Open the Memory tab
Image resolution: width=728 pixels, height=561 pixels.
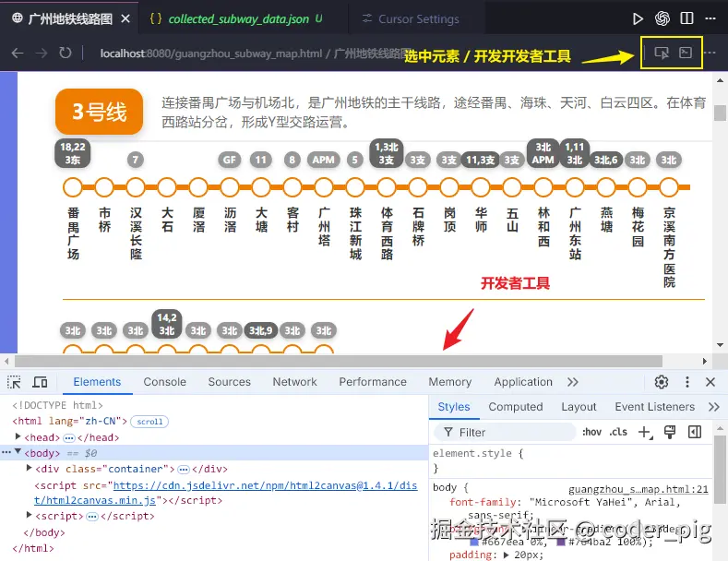[450, 382]
